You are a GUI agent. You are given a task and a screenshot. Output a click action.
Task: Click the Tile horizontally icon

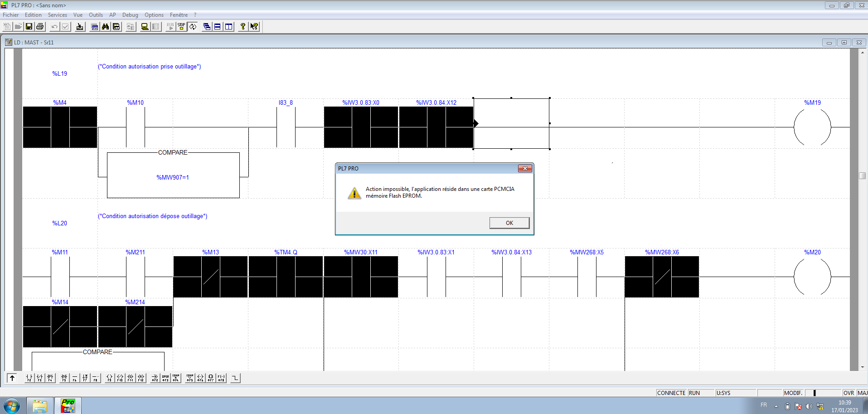coord(218,27)
